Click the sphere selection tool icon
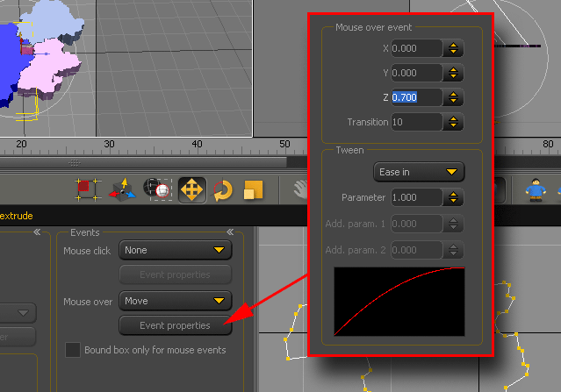This screenshot has width=561, height=392. point(157,189)
